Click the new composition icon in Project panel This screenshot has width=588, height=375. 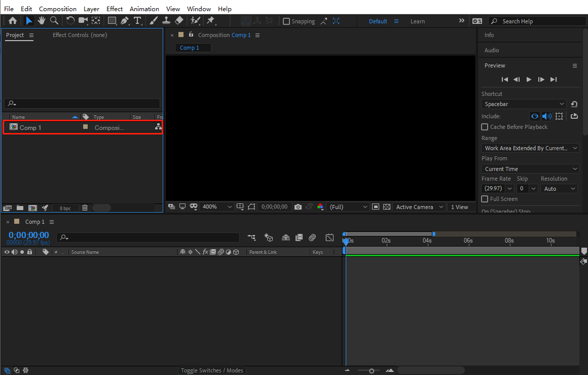(32, 208)
